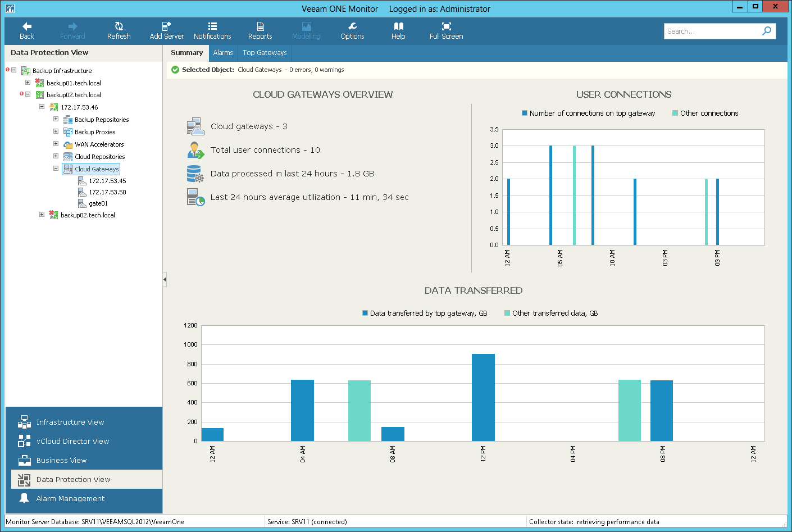Collapse the Backup Infrastructure node
Viewport: 792px width, 532px height.
click(x=13, y=70)
